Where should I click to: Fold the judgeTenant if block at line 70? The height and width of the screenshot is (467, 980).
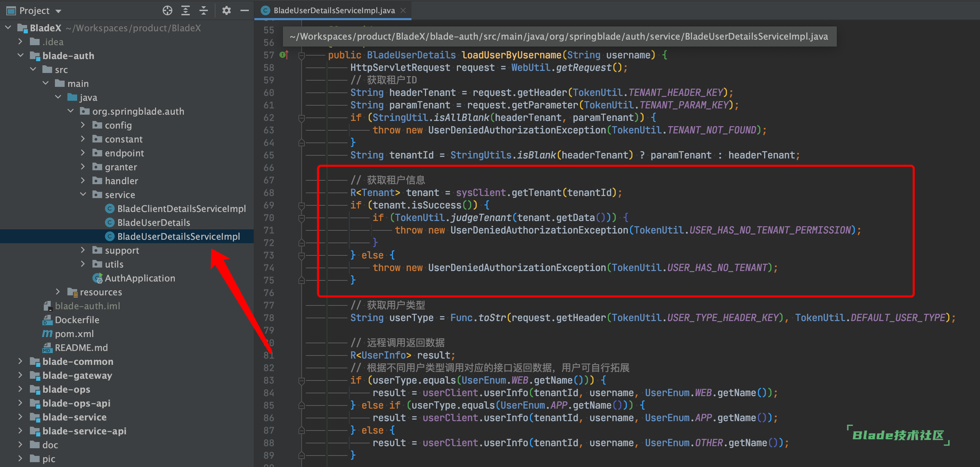coord(301,218)
